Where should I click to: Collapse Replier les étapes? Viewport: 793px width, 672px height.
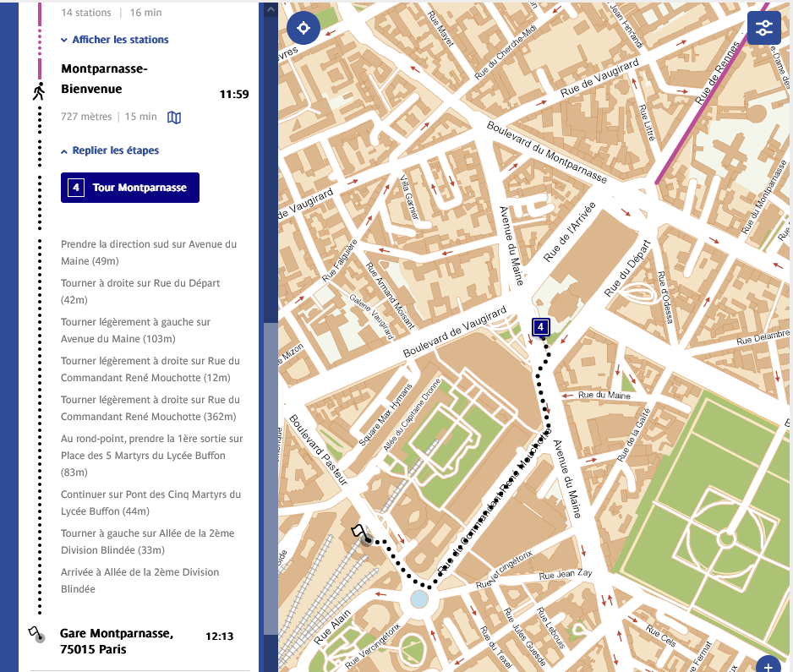click(110, 150)
